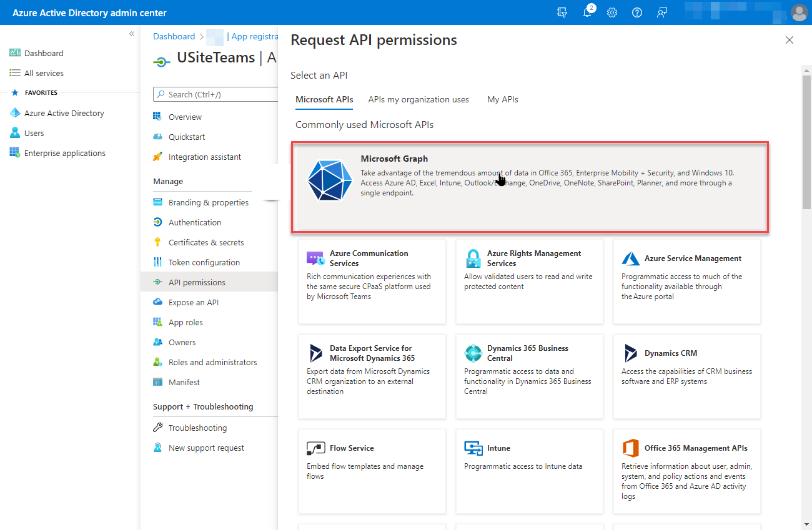Select the Microsoft Graph API card title
Viewport: 812px width, 530px height.
[x=394, y=159]
